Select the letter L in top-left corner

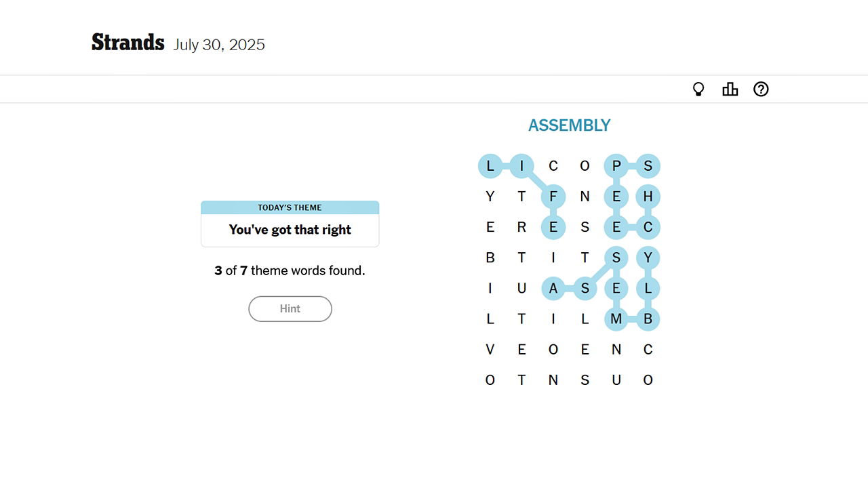click(490, 166)
